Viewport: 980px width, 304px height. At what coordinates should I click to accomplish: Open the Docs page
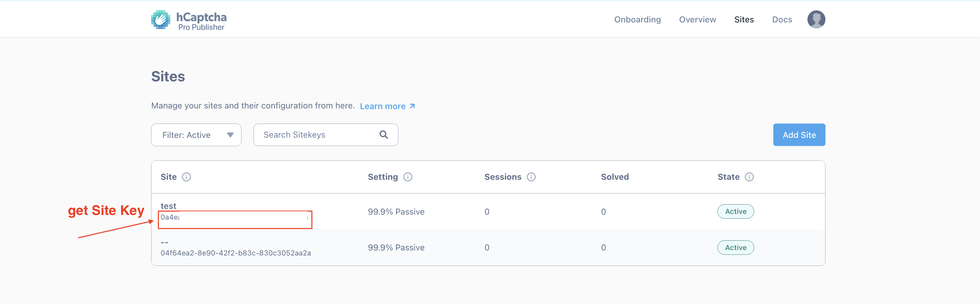pyautogui.click(x=782, y=19)
